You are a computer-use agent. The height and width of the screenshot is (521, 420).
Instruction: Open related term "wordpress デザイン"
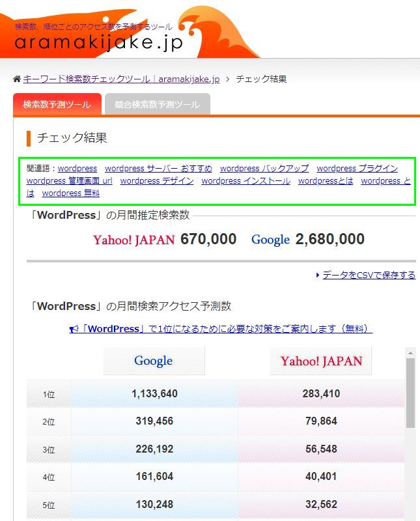pyautogui.click(x=157, y=181)
